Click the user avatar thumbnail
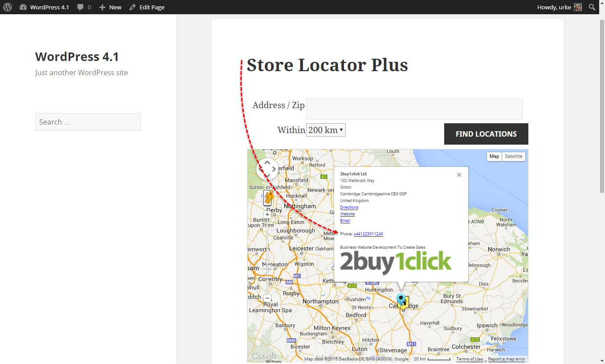This screenshot has width=605, height=364. 578,7
